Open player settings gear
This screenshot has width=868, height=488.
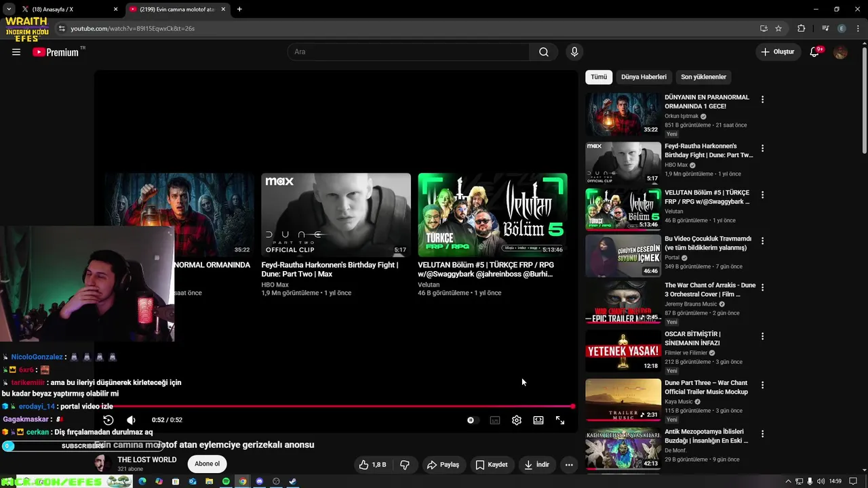coord(517,420)
